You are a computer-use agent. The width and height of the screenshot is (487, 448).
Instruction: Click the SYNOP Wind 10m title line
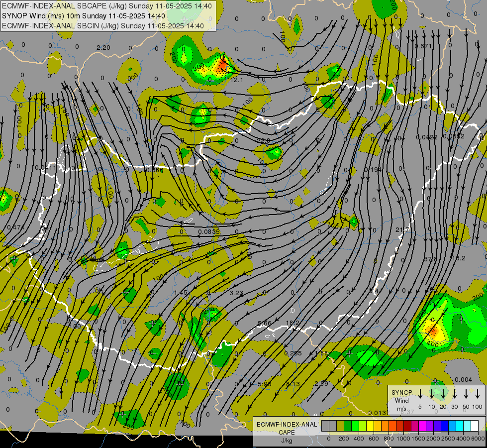coord(84,16)
